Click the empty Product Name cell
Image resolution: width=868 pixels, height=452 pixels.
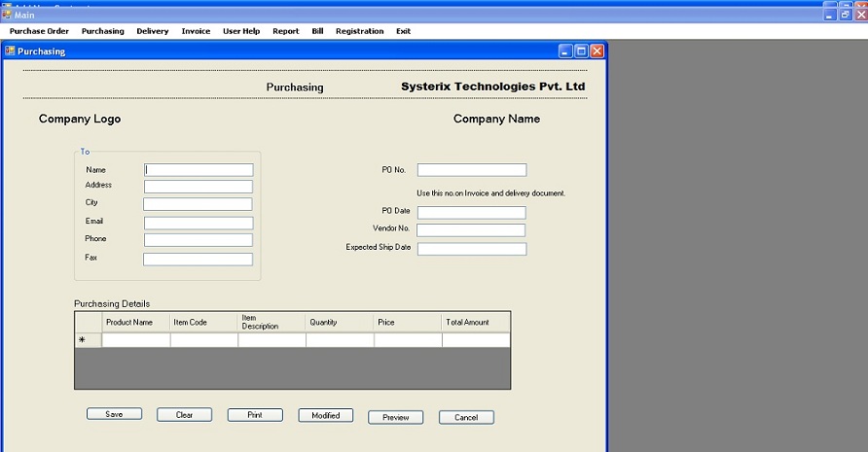click(135, 339)
